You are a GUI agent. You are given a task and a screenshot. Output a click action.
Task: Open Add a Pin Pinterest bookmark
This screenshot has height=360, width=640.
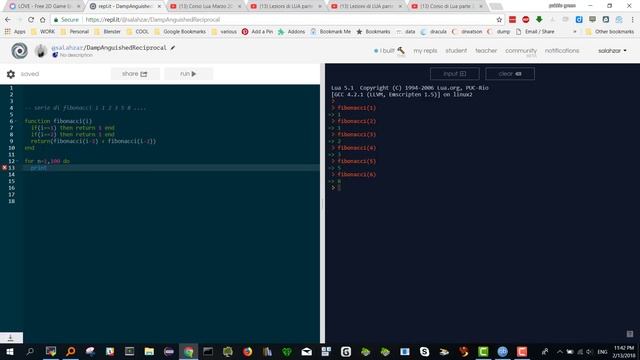[257, 31]
